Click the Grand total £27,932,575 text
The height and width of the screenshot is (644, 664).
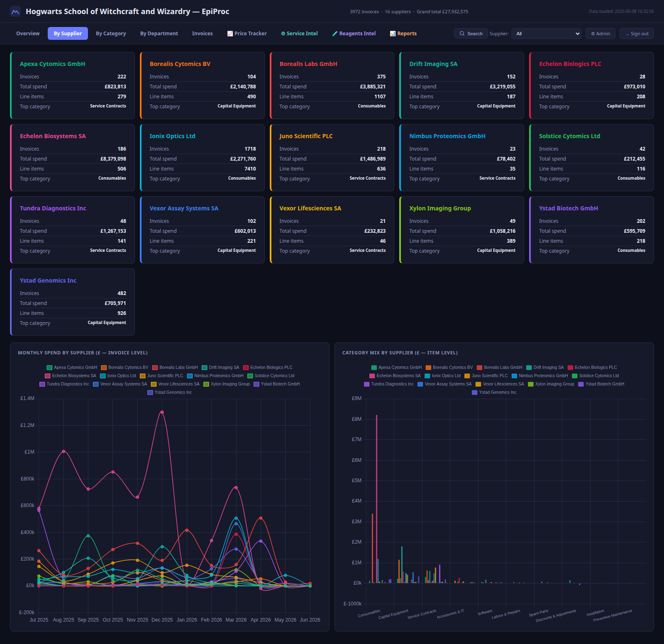coord(442,12)
